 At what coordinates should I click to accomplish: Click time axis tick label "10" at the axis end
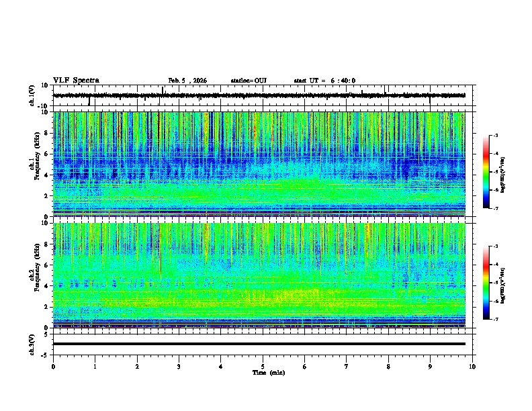tap(472, 366)
